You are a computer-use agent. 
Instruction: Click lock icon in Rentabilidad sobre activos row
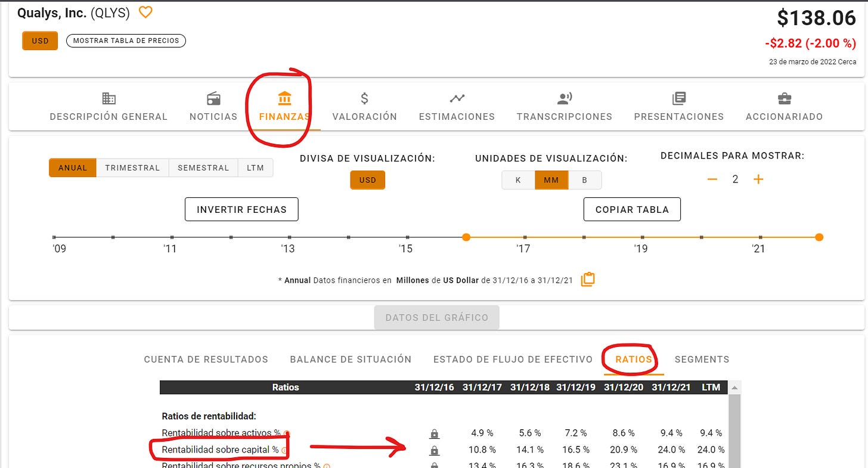pyautogui.click(x=434, y=433)
